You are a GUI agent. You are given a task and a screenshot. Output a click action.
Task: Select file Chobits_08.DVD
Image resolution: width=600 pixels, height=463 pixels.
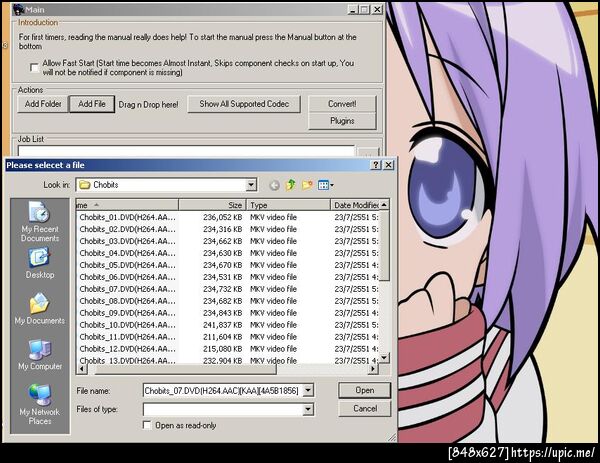tap(127, 301)
